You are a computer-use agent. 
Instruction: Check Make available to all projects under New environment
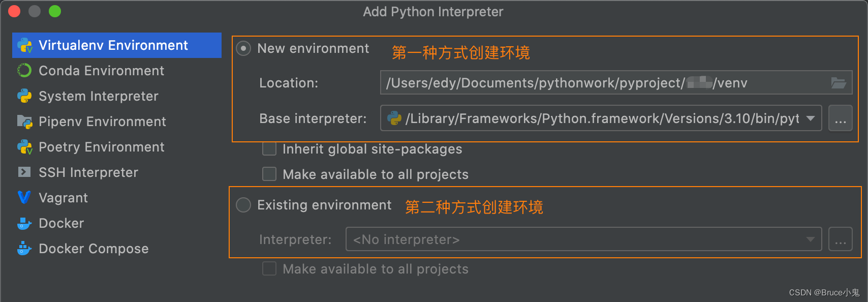point(269,174)
